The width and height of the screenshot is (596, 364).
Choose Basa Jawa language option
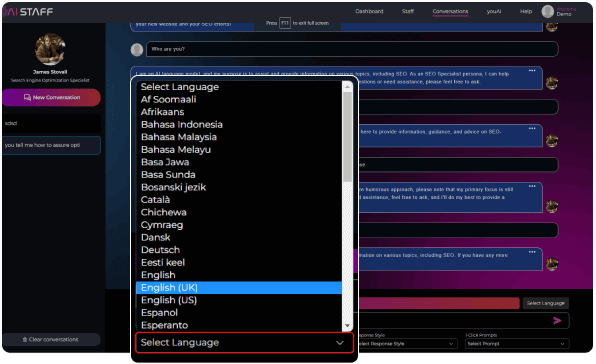click(x=239, y=162)
